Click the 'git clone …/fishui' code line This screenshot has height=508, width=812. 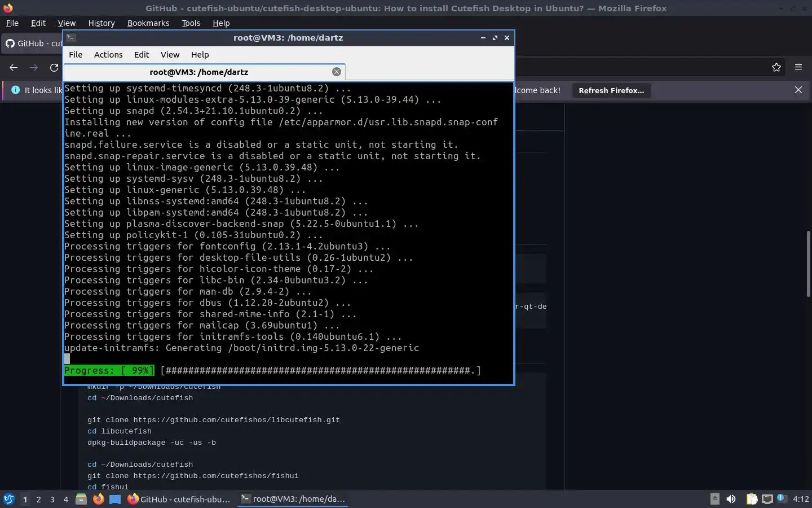pyautogui.click(x=193, y=476)
